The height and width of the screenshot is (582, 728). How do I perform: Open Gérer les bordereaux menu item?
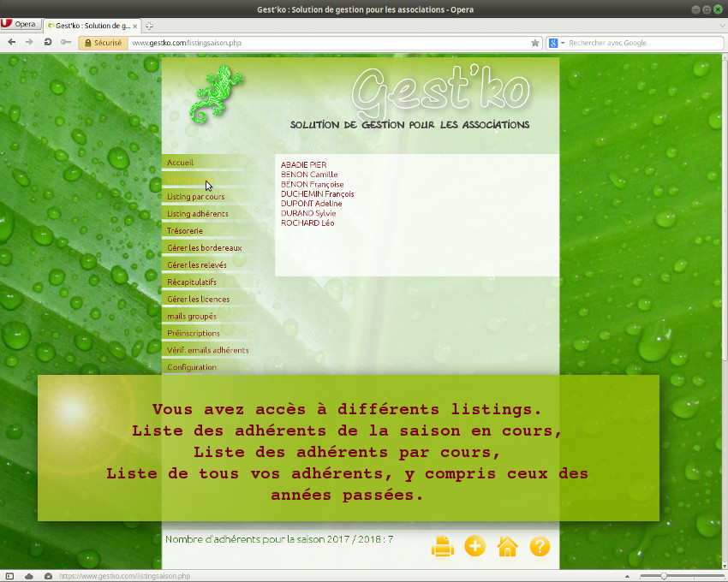point(205,248)
